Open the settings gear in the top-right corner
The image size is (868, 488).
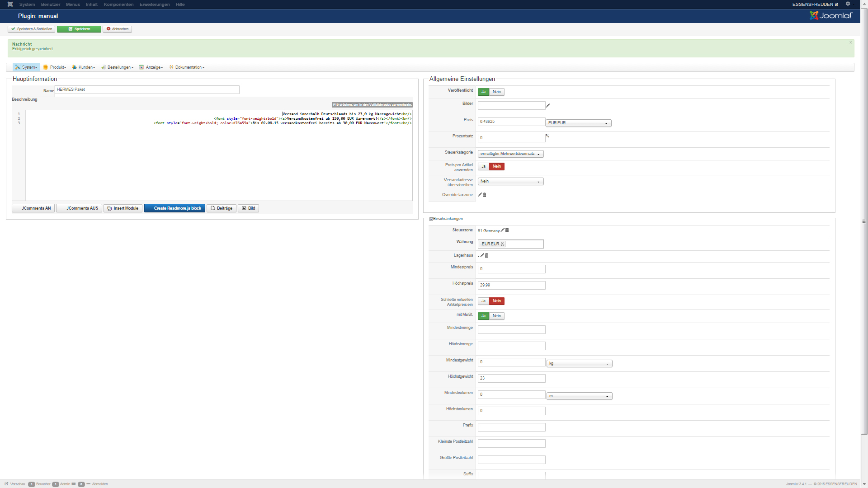pos(848,4)
